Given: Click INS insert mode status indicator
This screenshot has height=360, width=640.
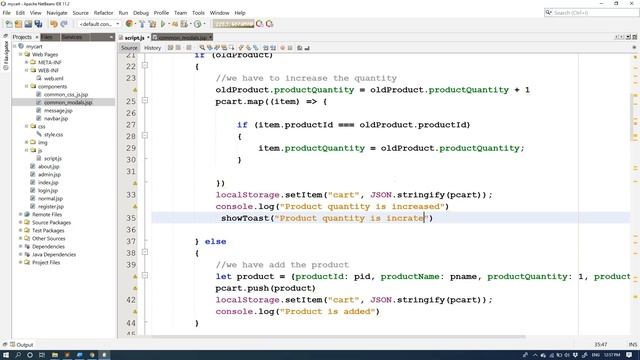Looking at the screenshot, I should [x=633, y=344].
